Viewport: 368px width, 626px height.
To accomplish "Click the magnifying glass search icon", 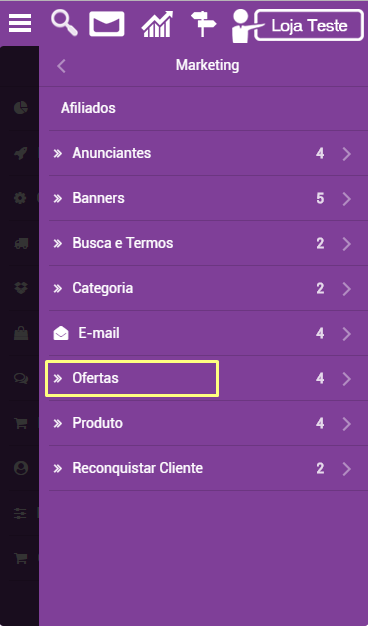I will (64, 23).
